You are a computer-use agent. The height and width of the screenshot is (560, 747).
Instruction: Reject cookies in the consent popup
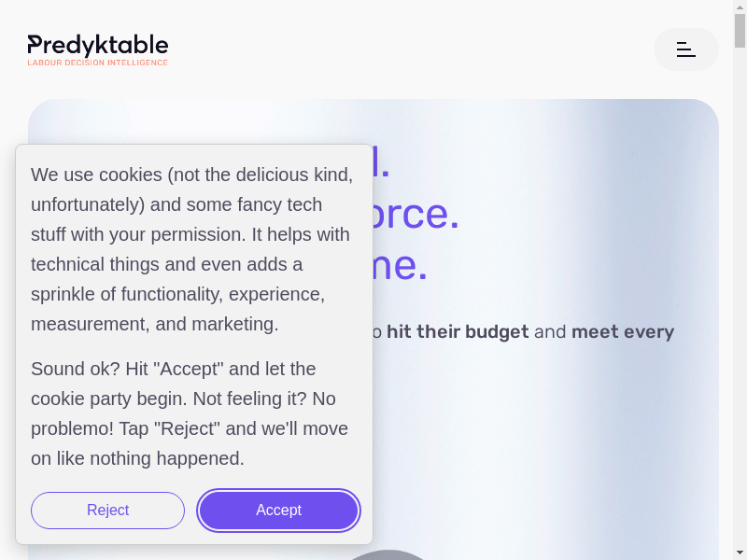107,511
